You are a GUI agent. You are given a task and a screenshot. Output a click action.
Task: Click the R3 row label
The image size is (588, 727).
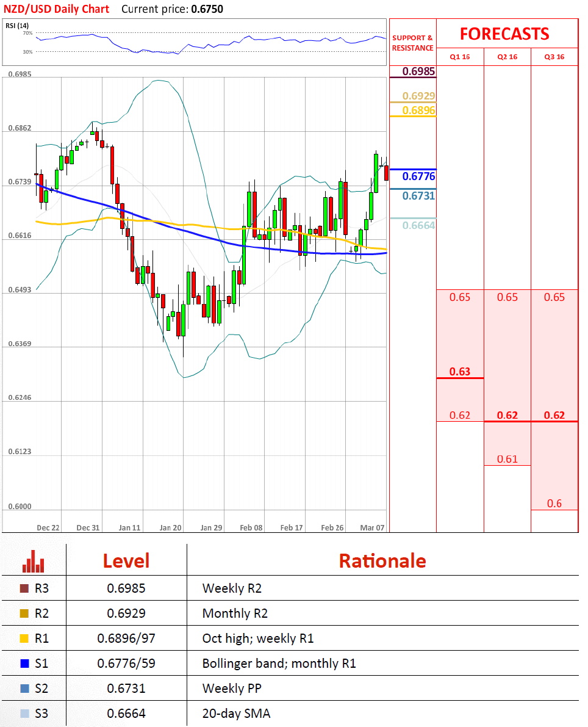[x=41, y=588]
